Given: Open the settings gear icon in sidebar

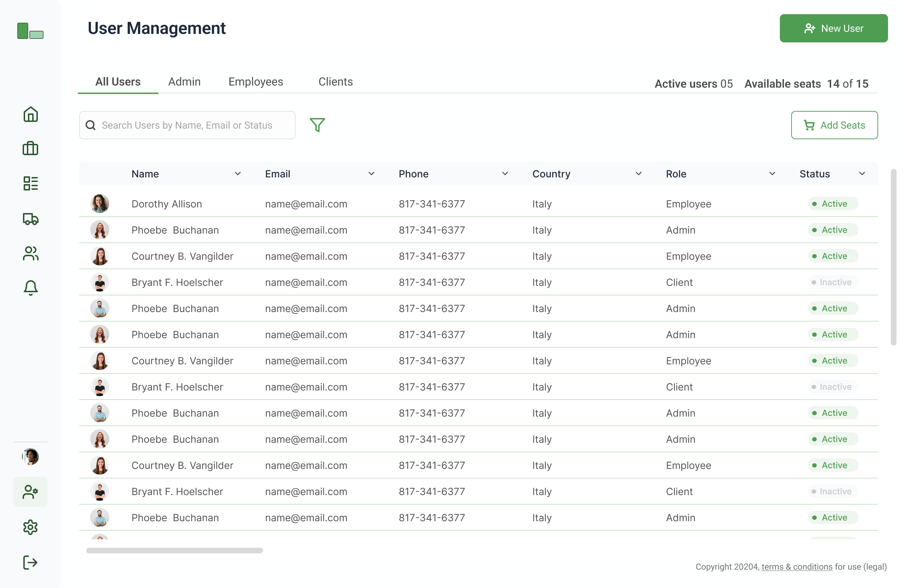Looking at the screenshot, I should click(30, 527).
